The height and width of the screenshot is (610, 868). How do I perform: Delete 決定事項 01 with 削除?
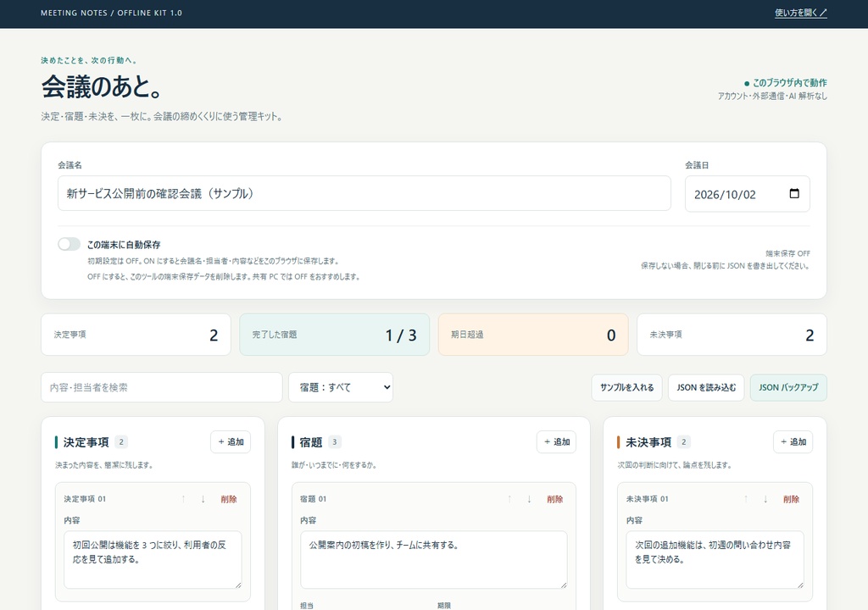pos(229,499)
